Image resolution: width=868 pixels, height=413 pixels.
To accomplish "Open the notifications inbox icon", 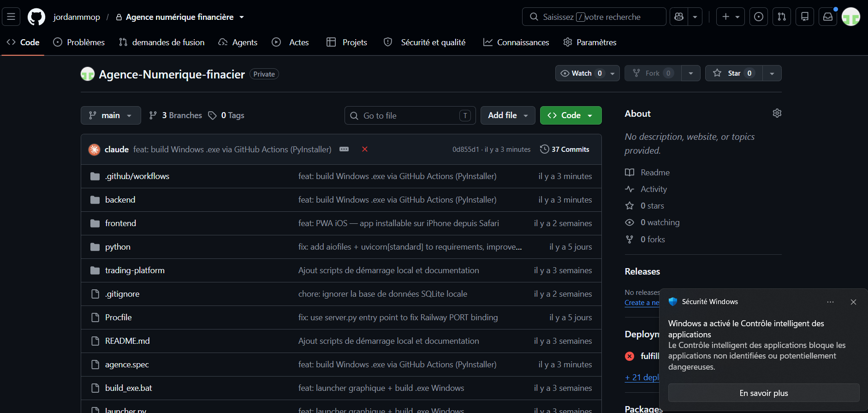I will (828, 17).
